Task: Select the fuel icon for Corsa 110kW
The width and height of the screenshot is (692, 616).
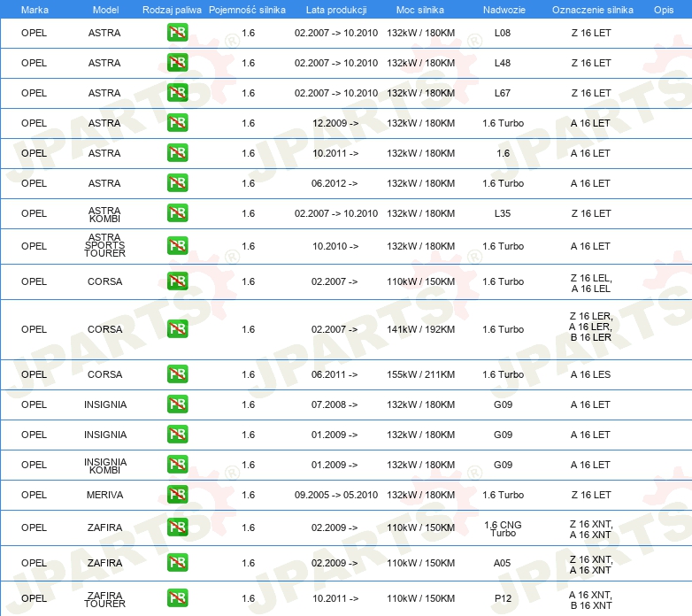Action: [177, 281]
